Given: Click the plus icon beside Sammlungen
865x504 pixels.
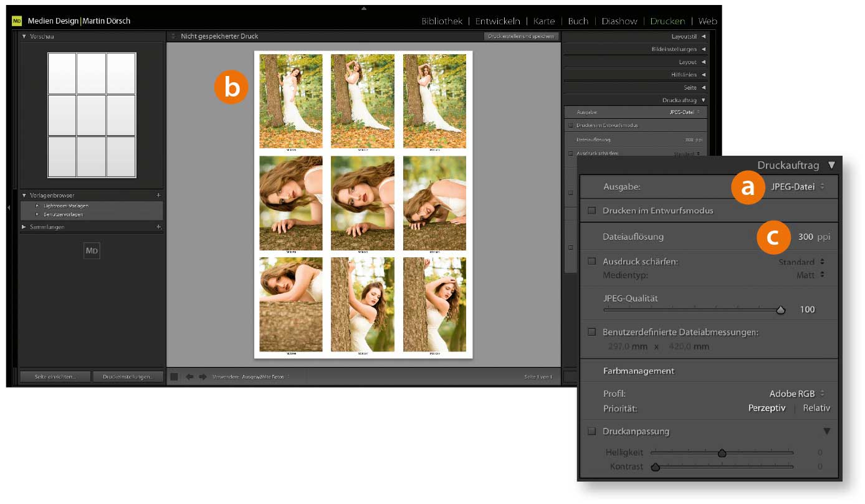Looking at the screenshot, I should [159, 227].
